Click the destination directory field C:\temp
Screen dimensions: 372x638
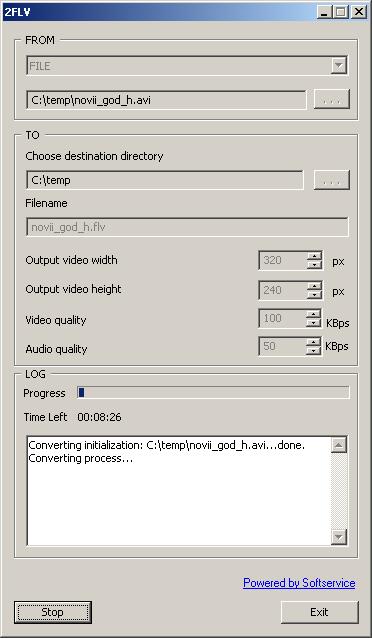(x=165, y=180)
